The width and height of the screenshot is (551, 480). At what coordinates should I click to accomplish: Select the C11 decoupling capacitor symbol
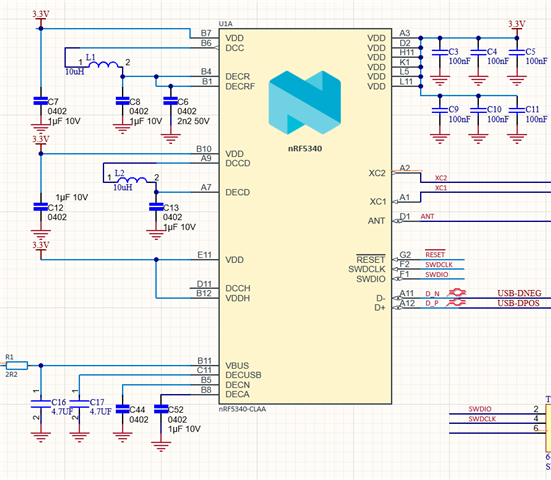517,110
